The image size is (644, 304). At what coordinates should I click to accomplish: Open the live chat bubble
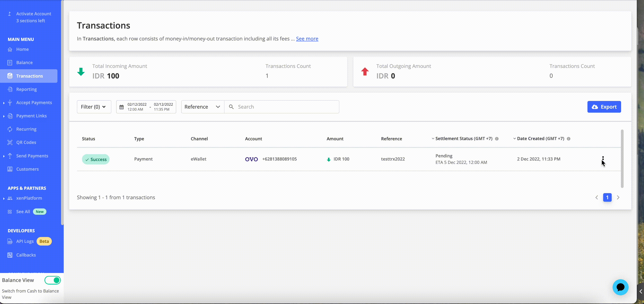[x=620, y=287]
